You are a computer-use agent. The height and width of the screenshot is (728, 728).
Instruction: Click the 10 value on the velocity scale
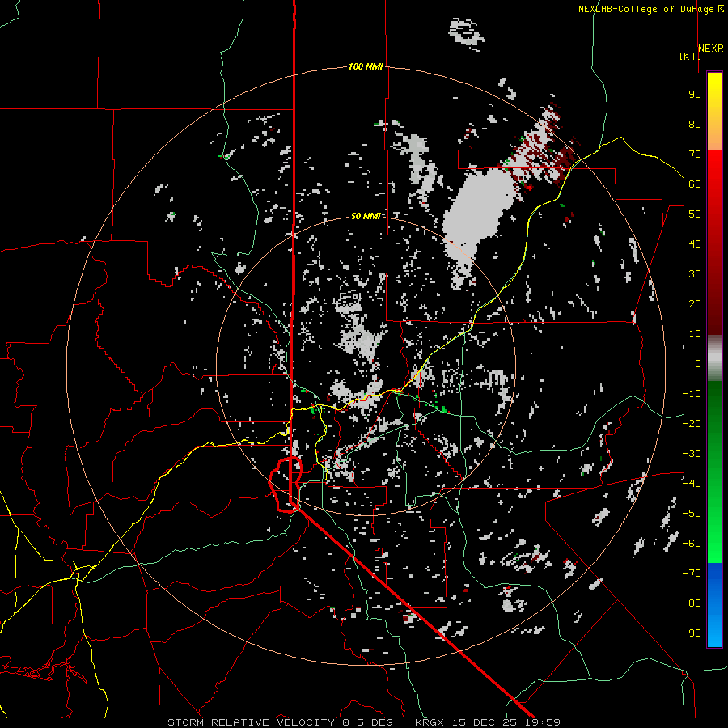tap(695, 334)
